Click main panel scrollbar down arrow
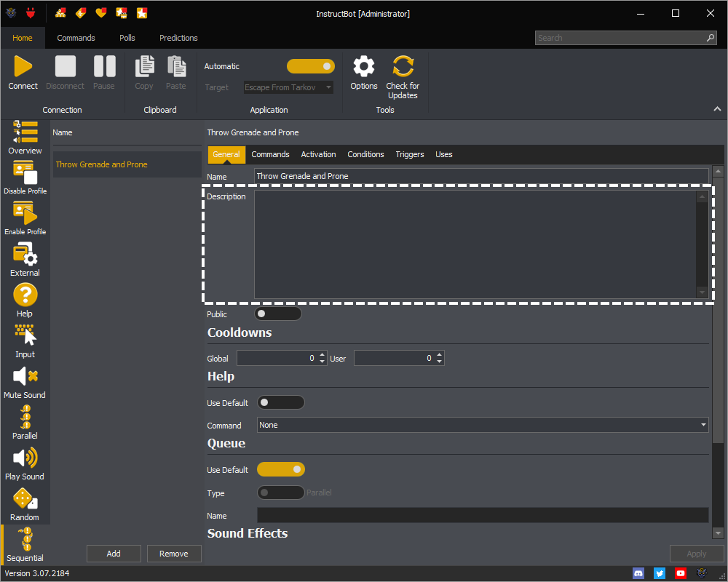The image size is (728, 582). click(x=719, y=533)
